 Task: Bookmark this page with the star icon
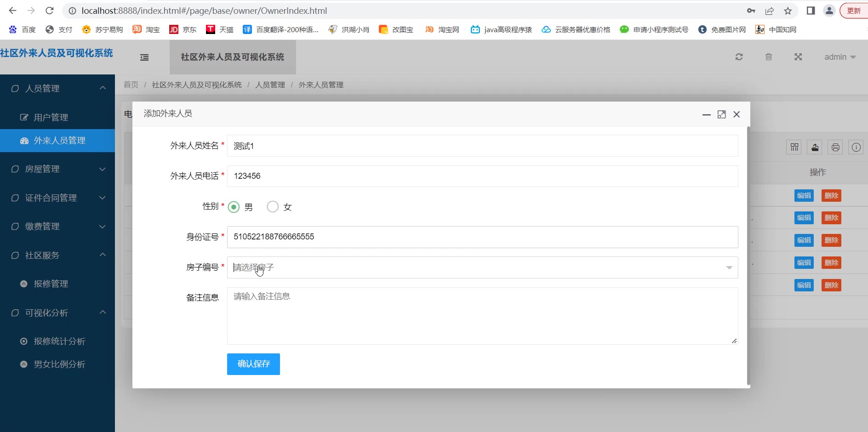(788, 11)
